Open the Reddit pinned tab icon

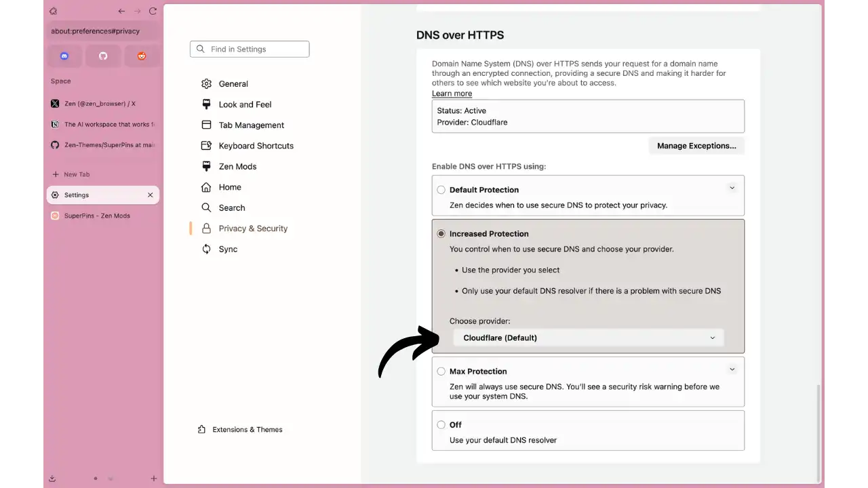[x=142, y=56]
